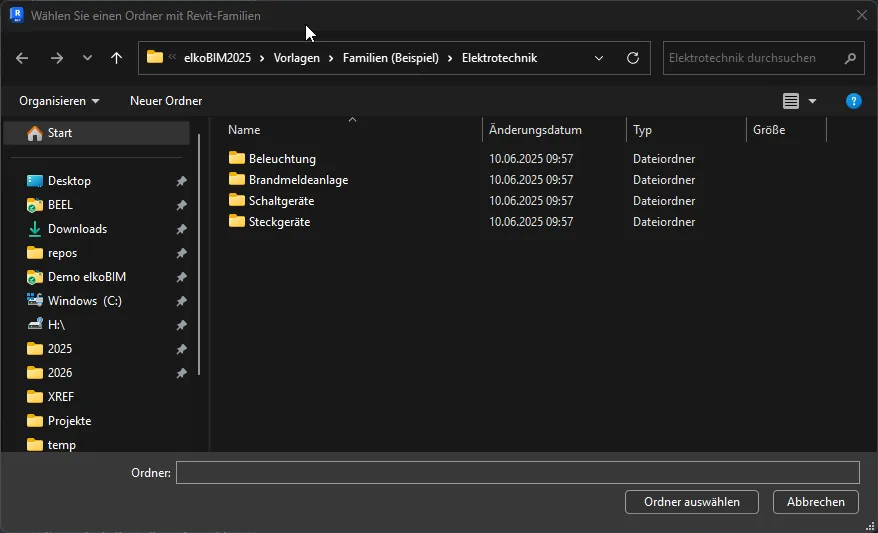The image size is (878, 533).
Task: Expand hidden breadcrumb path with double chevron
Action: pos(172,57)
